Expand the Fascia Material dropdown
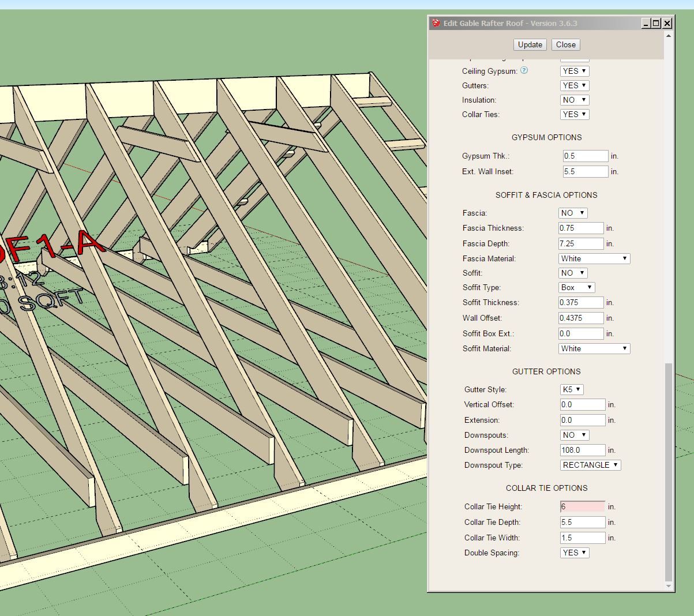The image size is (694, 616). click(x=594, y=258)
